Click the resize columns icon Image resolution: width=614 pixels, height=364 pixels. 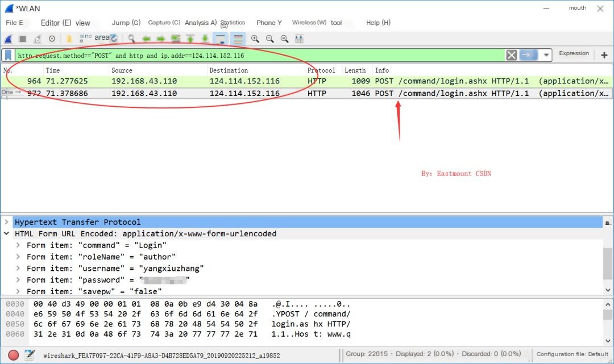(x=299, y=39)
